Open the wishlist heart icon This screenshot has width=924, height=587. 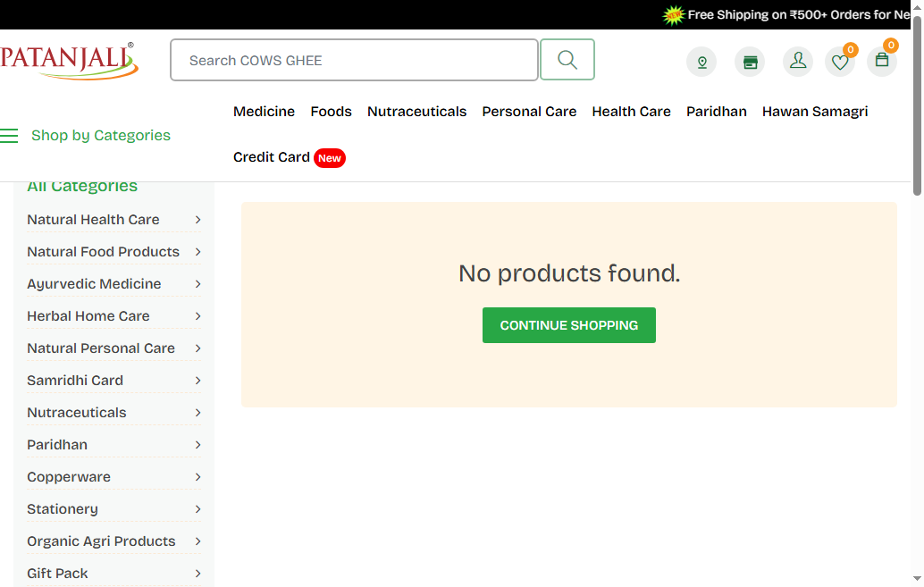(840, 62)
